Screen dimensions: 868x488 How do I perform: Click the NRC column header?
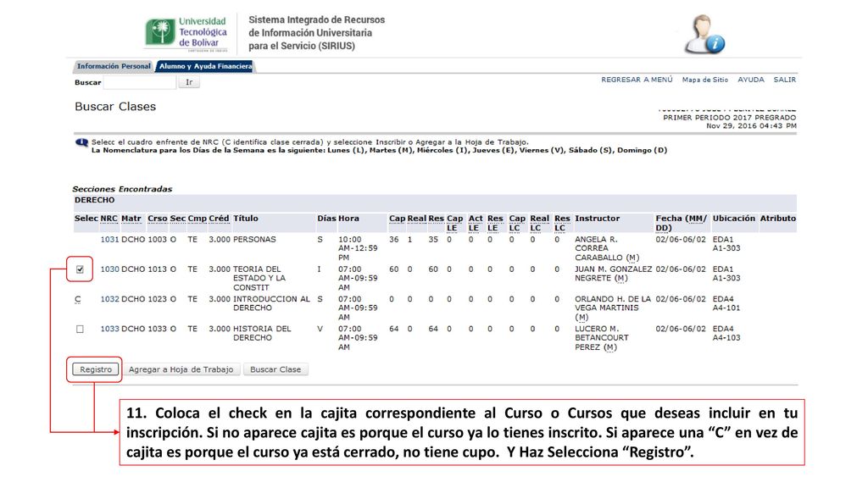click(108, 219)
